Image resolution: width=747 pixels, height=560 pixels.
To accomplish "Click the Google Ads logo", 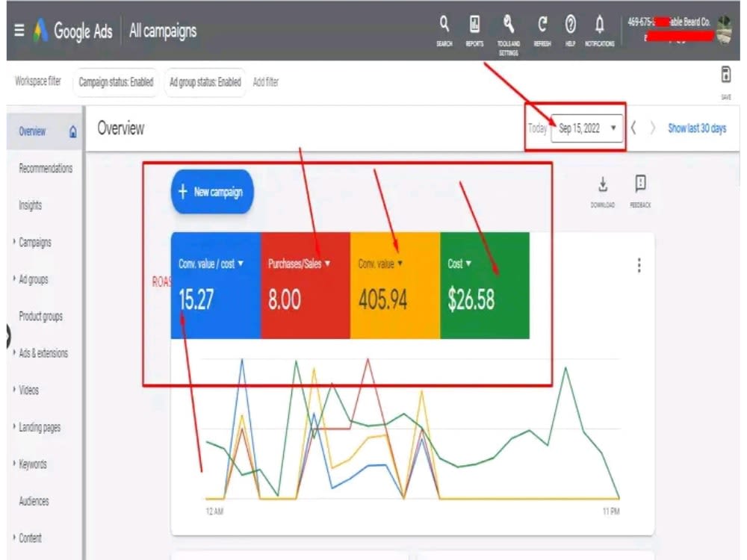I will click(x=73, y=31).
